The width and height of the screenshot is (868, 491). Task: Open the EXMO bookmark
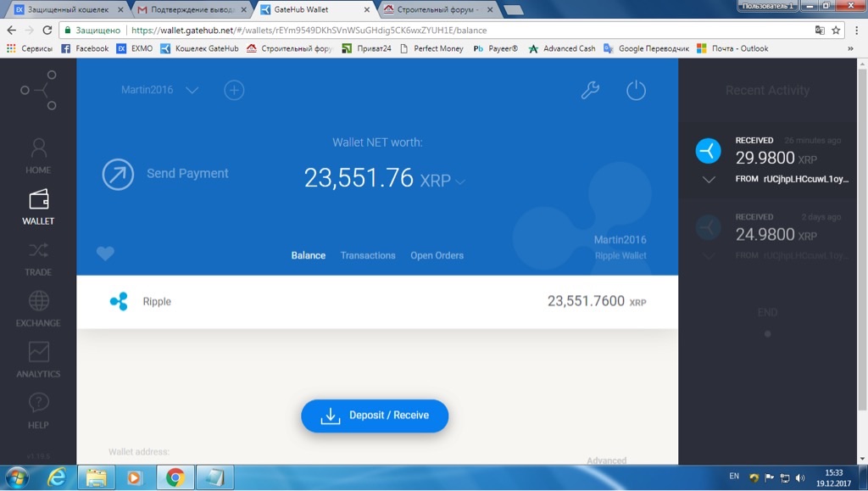click(x=135, y=48)
